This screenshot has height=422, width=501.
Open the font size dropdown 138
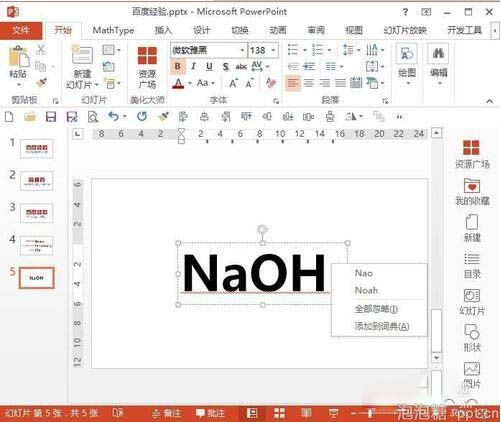pos(274,50)
